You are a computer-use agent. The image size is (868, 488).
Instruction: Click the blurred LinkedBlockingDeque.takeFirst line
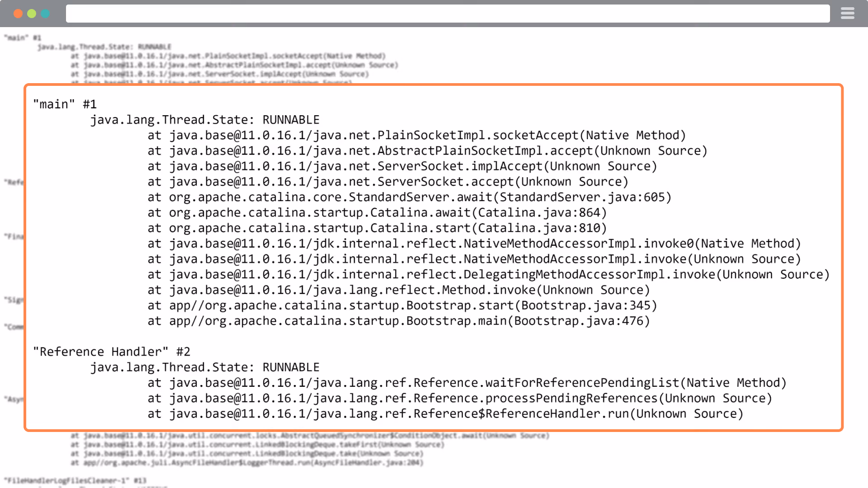(x=257, y=445)
